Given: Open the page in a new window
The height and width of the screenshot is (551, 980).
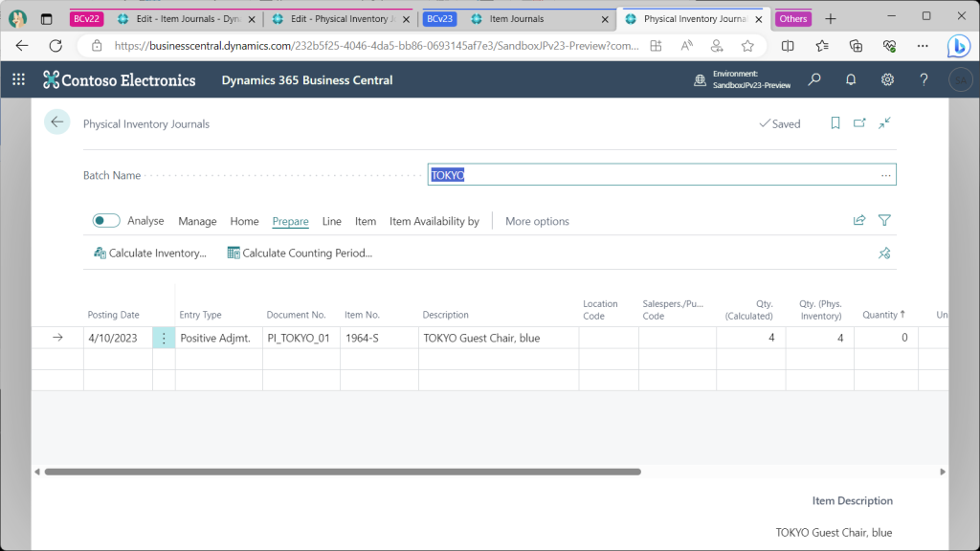Looking at the screenshot, I should pyautogui.click(x=860, y=123).
